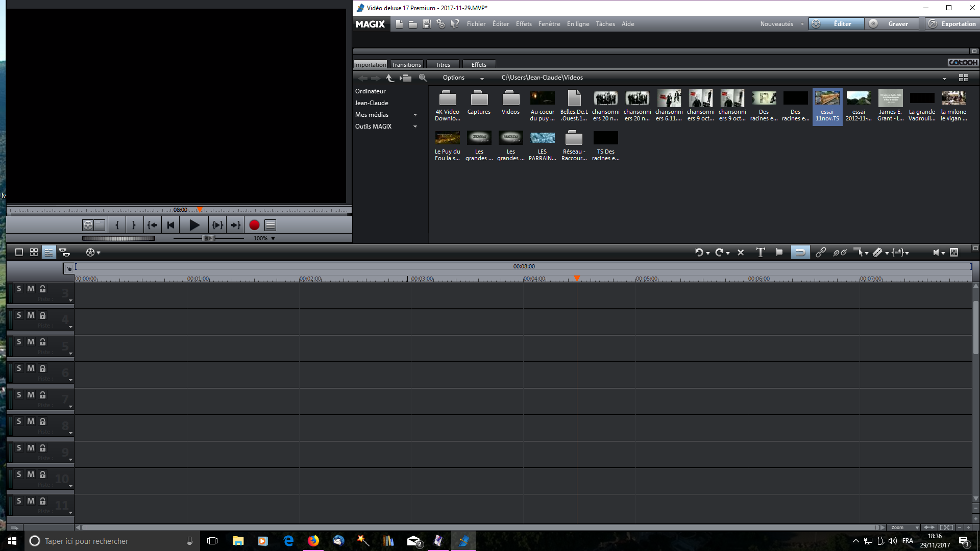
Task: Switch to the Transitions tab
Action: 406,64
